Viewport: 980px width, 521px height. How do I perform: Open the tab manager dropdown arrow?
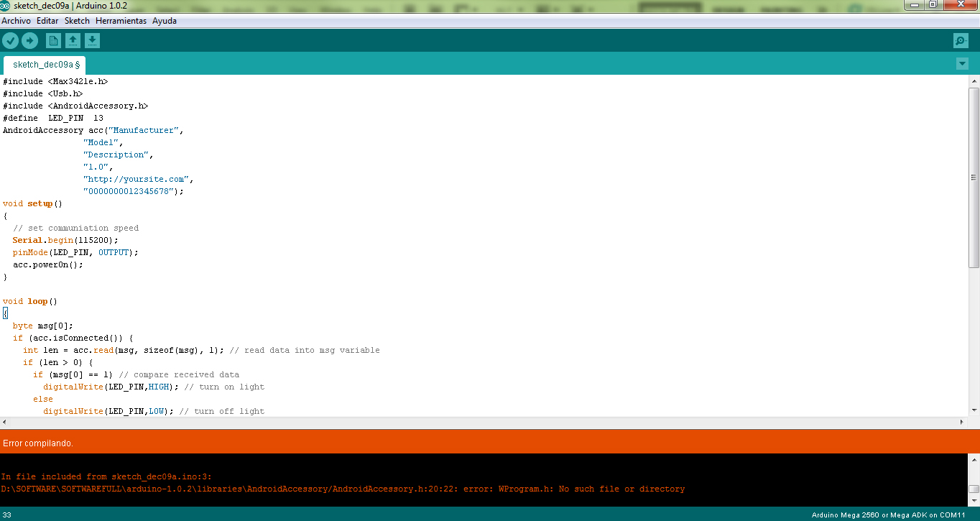click(962, 64)
